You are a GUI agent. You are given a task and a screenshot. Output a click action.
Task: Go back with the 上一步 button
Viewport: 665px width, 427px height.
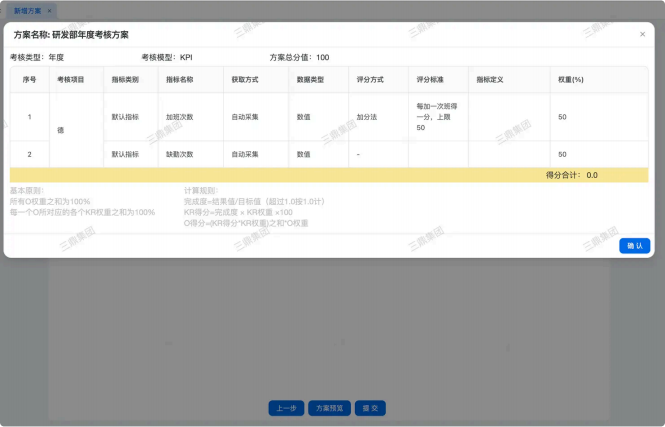tap(286, 408)
